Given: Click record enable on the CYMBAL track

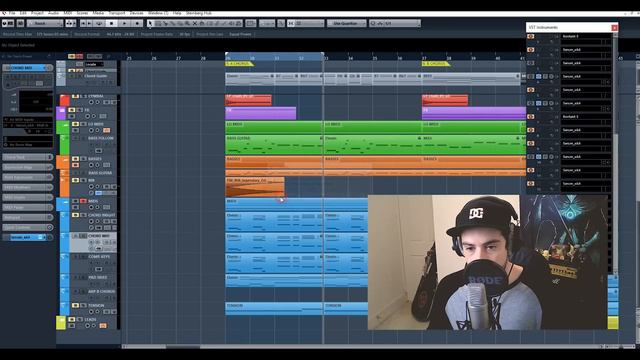Looking at the screenshot, I should 91,102.
